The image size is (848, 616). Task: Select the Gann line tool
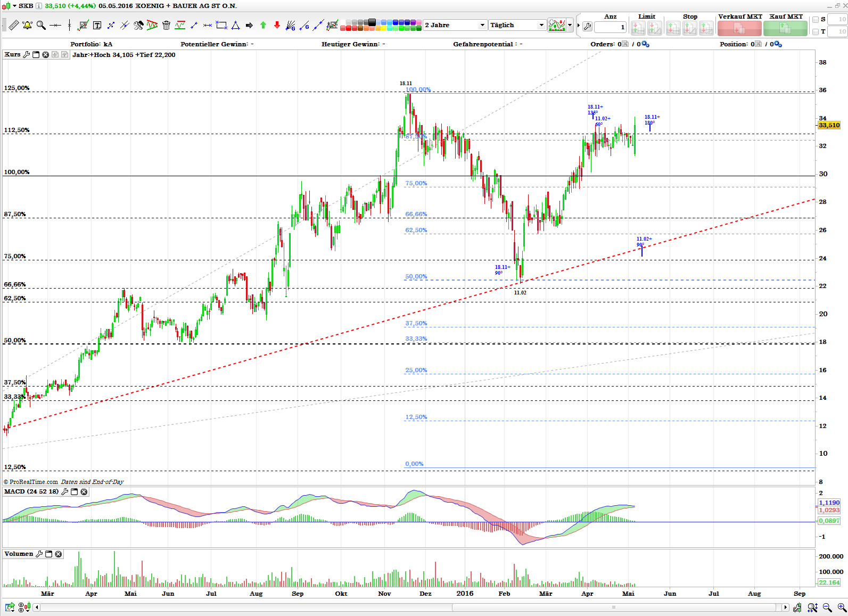coord(304,25)
